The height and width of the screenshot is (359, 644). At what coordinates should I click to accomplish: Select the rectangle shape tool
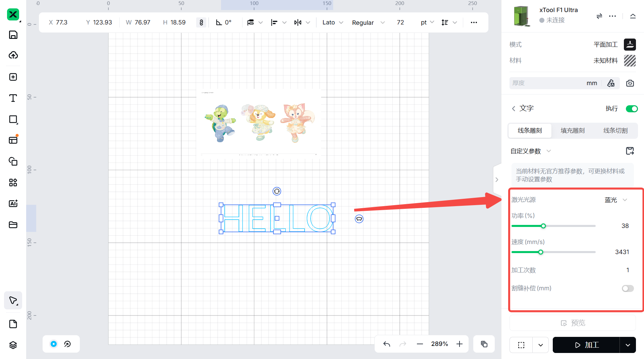pos(13,119)
